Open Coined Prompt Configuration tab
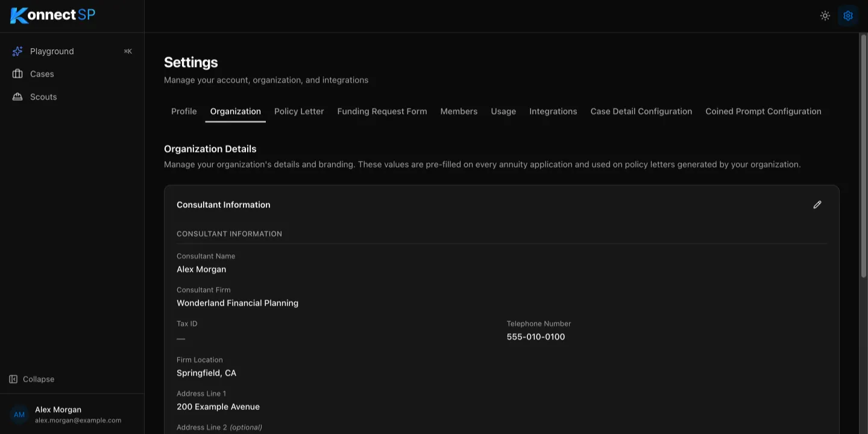 click(763, 112)
